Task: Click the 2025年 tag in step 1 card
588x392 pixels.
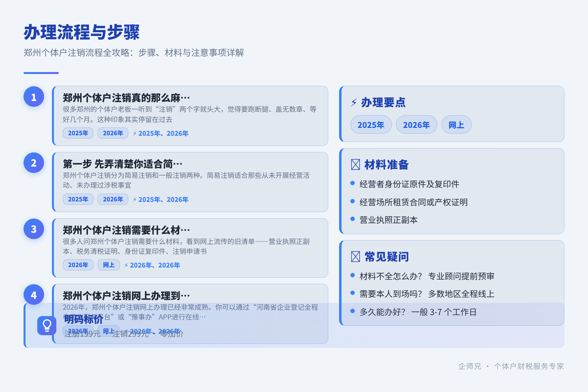Action: [78, 133]
